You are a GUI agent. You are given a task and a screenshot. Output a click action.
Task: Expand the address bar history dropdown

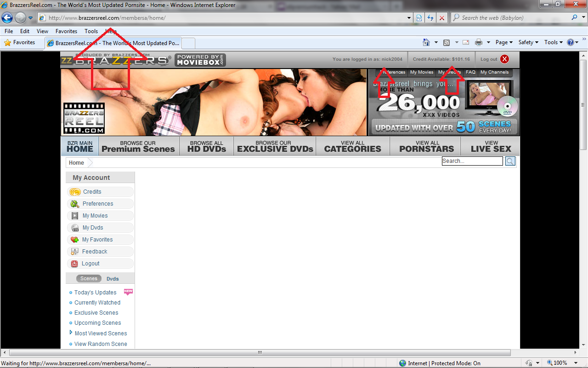click(x=409, y=18)
